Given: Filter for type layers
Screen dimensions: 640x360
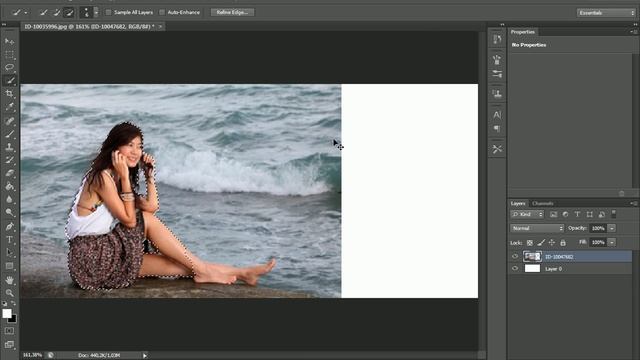Looking at the screenshot, I should click(577, 214).
